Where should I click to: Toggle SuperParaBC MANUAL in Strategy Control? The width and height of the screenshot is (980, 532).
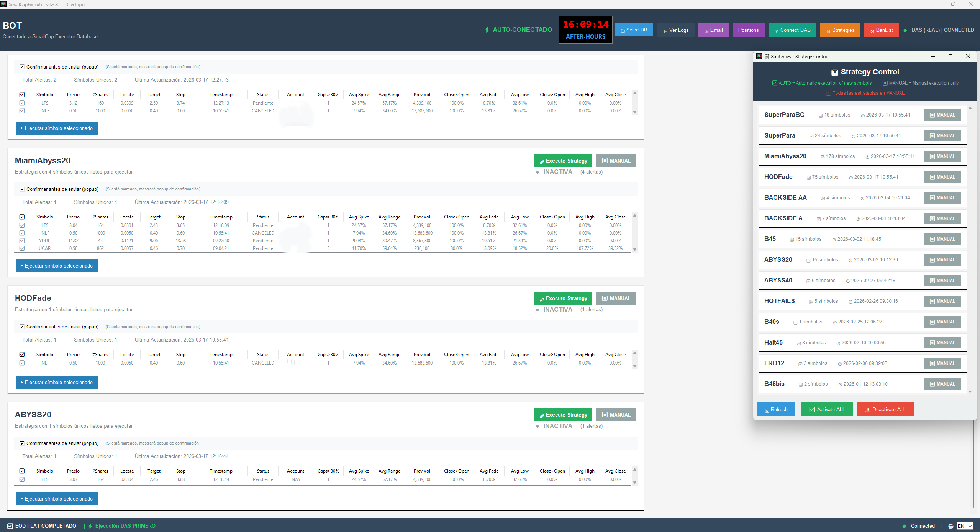tap(942, 115)
